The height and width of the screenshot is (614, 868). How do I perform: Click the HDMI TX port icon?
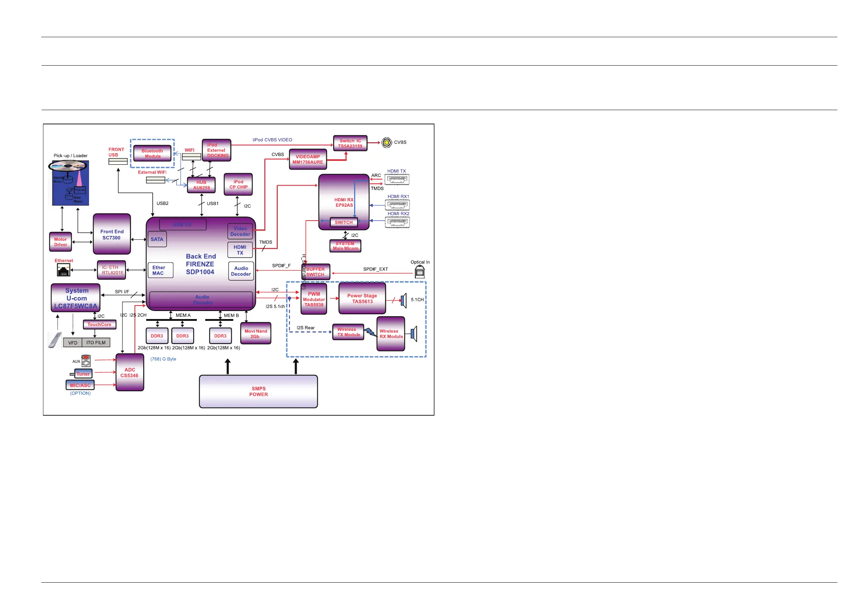click(397, 179)
